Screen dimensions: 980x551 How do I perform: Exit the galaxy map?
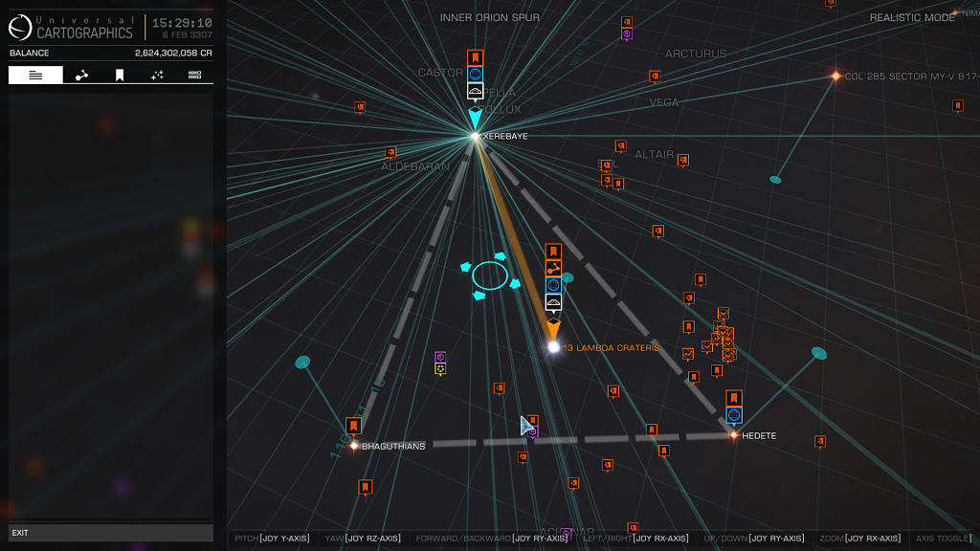pos(111,533)
